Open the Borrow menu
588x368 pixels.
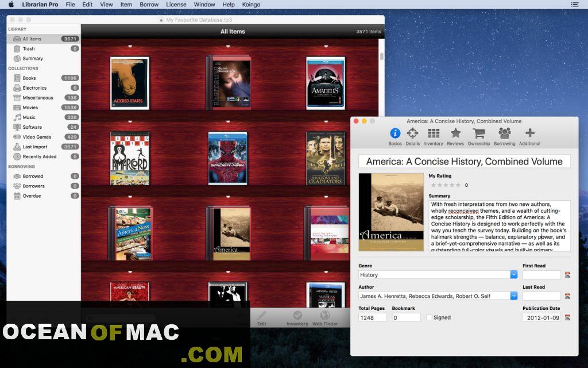(x=149, y=5)
